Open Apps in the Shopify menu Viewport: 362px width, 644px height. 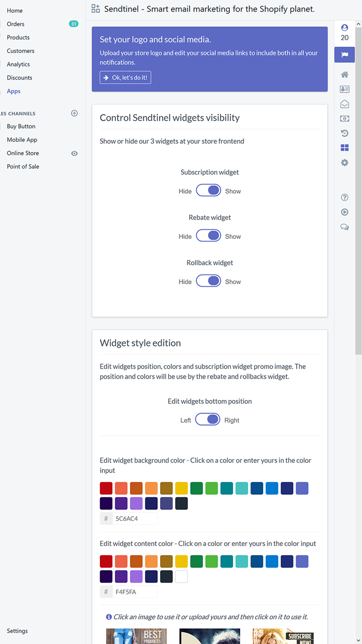click(x=14, y=91)
